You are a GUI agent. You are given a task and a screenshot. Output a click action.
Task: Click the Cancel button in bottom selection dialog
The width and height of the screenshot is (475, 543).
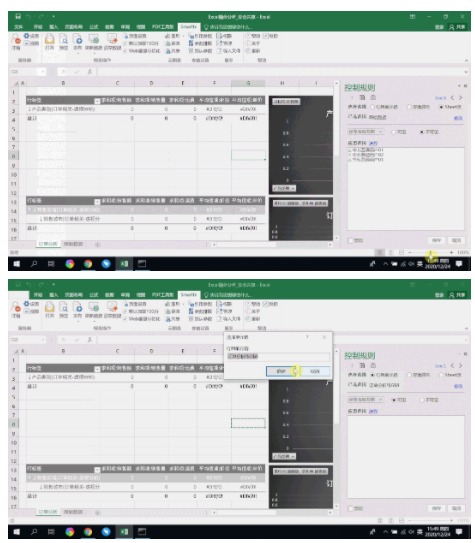click(x=314, y=371)
